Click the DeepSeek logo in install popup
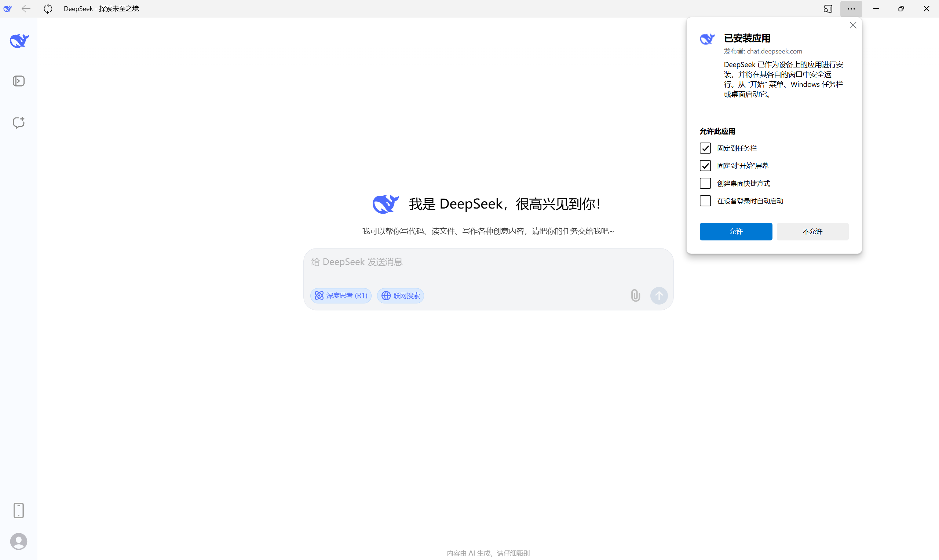Screen dimensions: 939x560 [707, 39]
